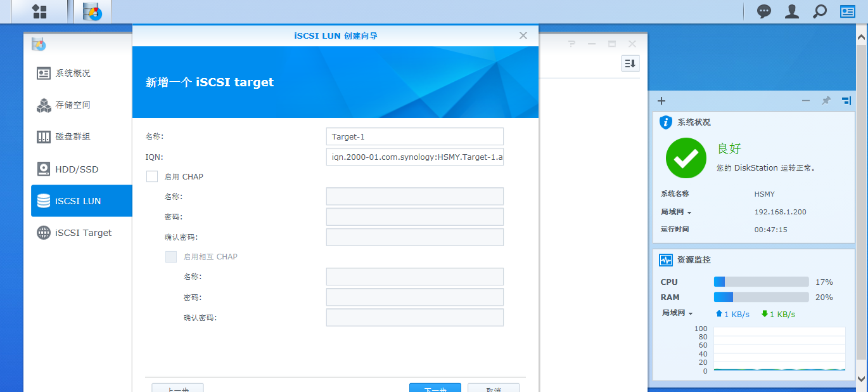Click the CPU usage bar
This screenshot has width=868, height=392.
pyautogui.click(x=761, y=282)
